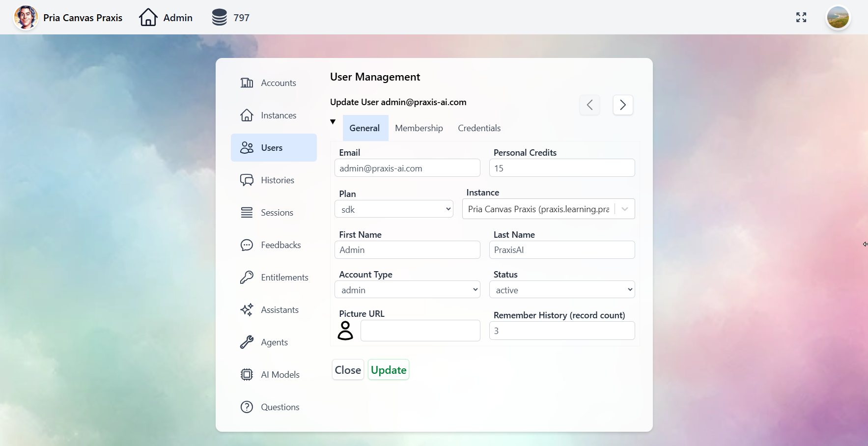Open the Plan dropdown showing sdk

(x=394, y=209)
